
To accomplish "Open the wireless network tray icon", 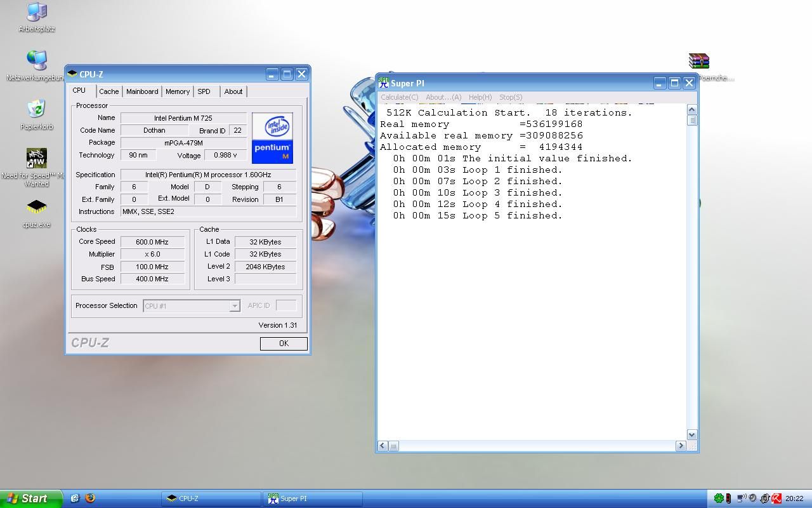I will pyautogui.click(x=741, y=498).
